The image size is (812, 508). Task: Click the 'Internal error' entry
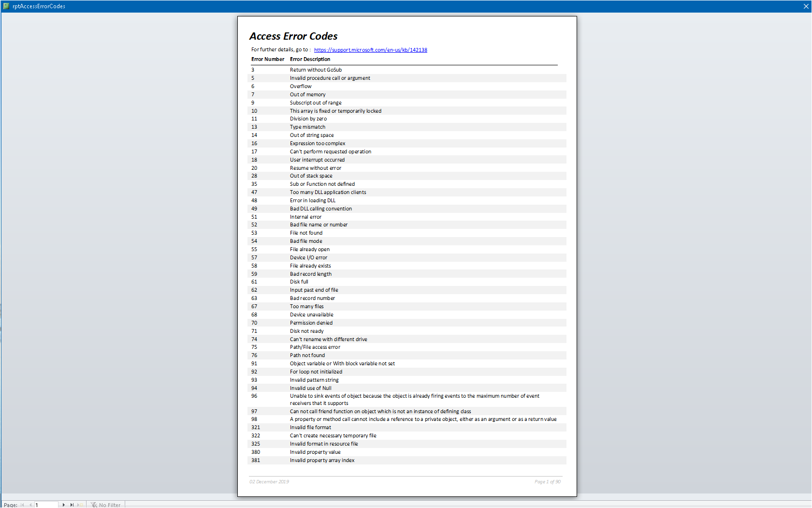click(305, 217)
